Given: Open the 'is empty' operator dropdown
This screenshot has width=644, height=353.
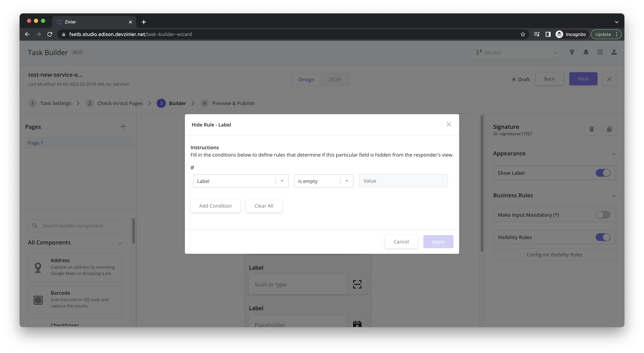Looking at the screenshot, I should point(324,181).
